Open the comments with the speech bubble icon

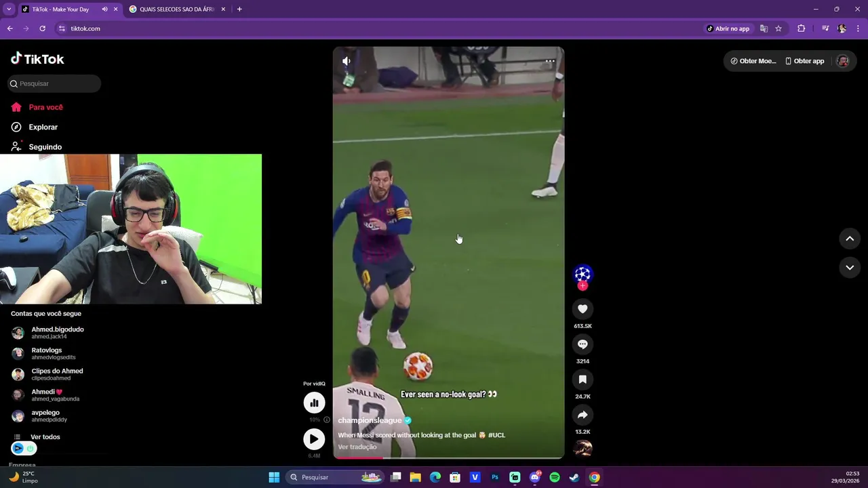click(583, 344)
